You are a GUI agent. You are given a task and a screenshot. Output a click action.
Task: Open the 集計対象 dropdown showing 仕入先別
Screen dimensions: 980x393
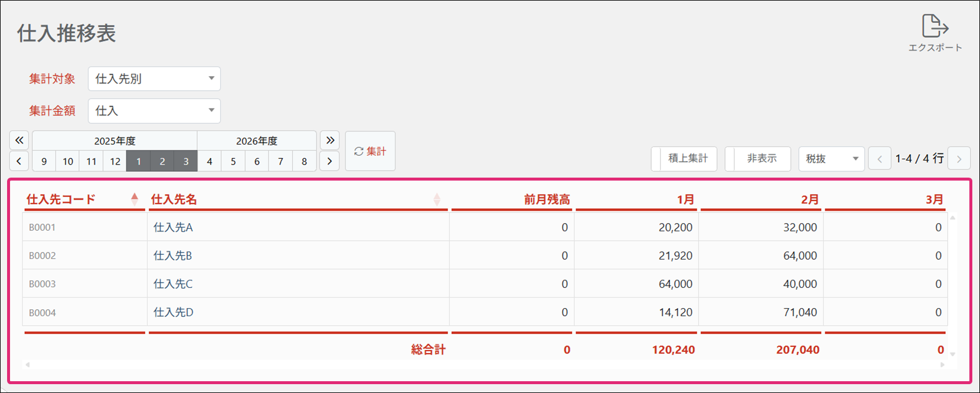coord(154,79)
